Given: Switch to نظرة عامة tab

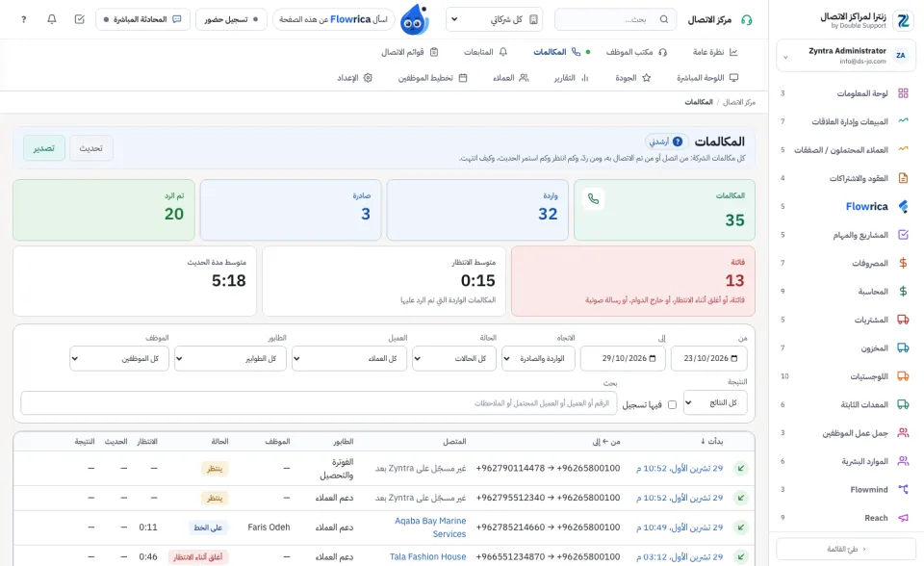Looking at the screenshot, I should [x=715, y=52].
